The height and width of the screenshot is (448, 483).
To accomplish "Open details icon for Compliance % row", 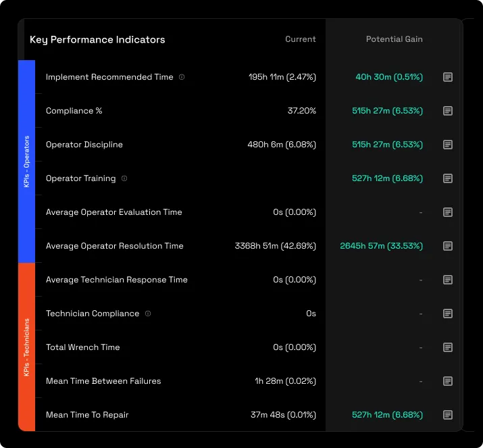I will tap(448, 111).
